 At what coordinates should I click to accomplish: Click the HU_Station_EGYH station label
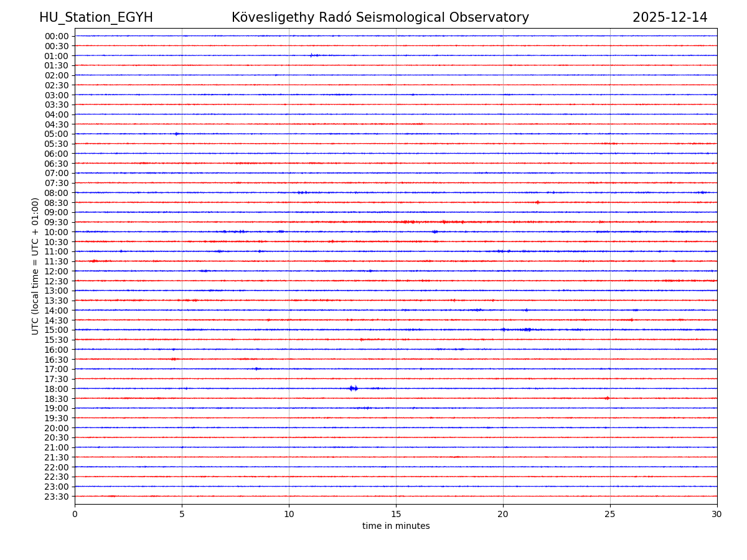click(96, 17)
